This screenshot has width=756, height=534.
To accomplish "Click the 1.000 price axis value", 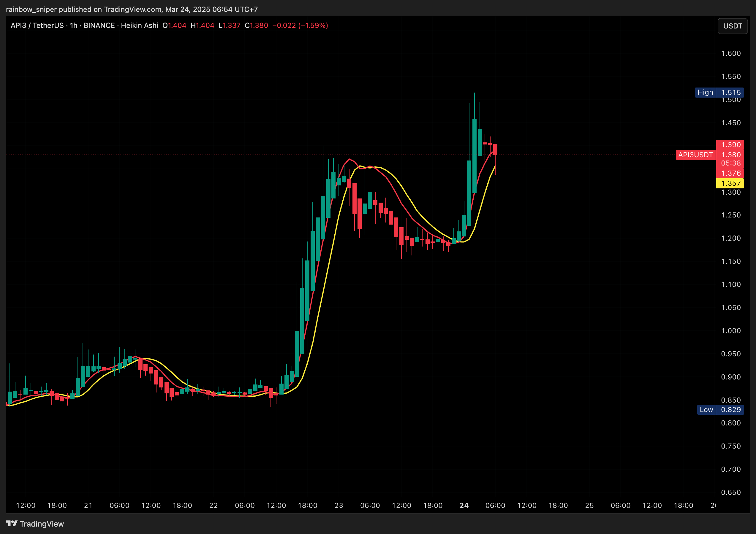I will pos(731,331).
